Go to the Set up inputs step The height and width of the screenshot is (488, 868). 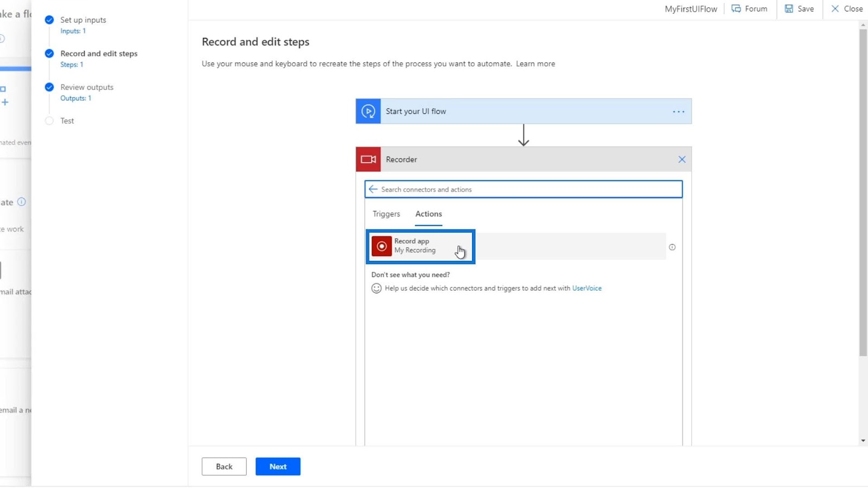tap(83, 20)
